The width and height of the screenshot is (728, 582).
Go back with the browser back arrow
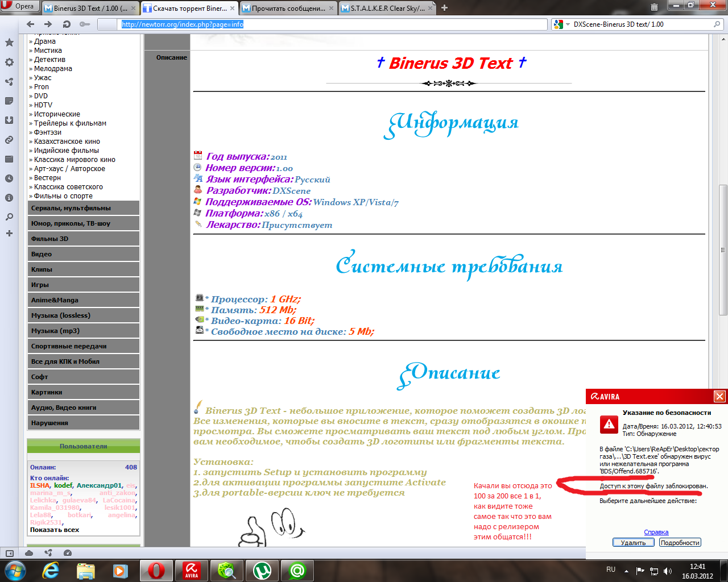(31, 24)
